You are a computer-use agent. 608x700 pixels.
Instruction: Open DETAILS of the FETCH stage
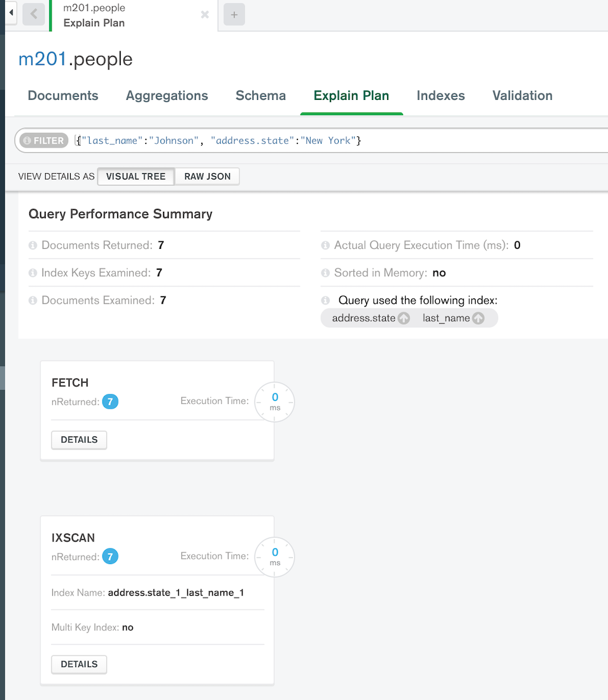[79, 440]
